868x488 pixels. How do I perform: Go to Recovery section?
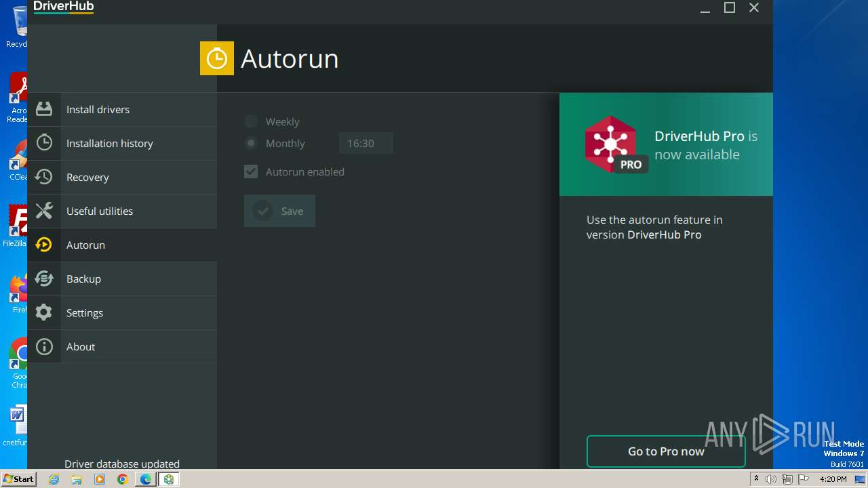pos(122,177)
